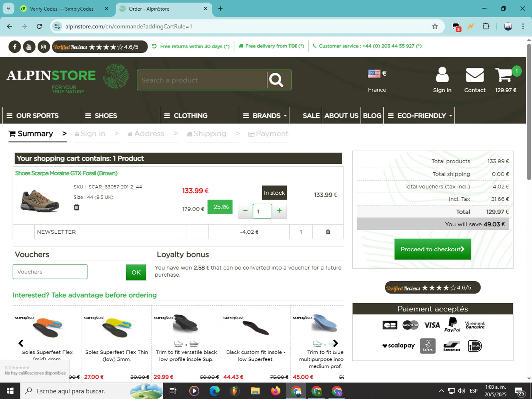
Task: Open Windows Start menu
Action: click(10, 391)
